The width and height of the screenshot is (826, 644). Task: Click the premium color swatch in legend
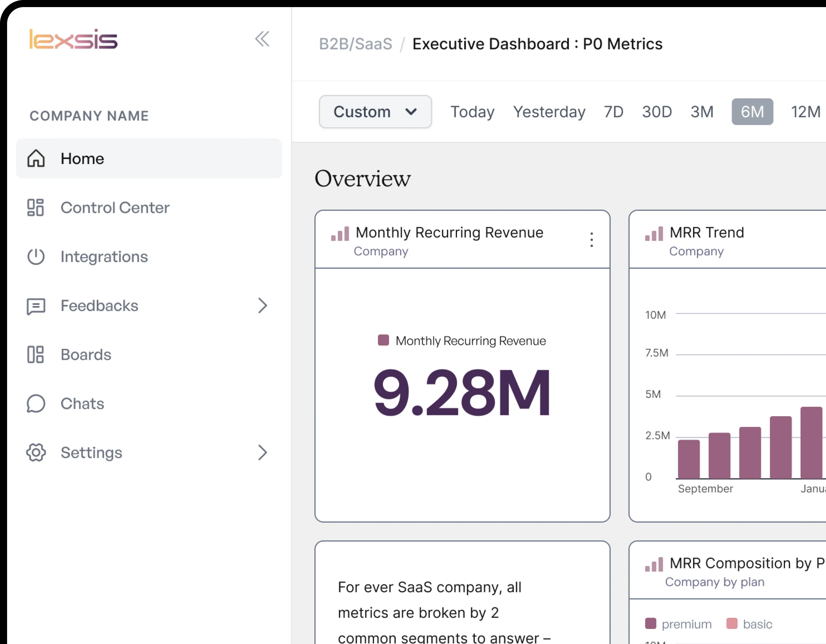point(651,624)
